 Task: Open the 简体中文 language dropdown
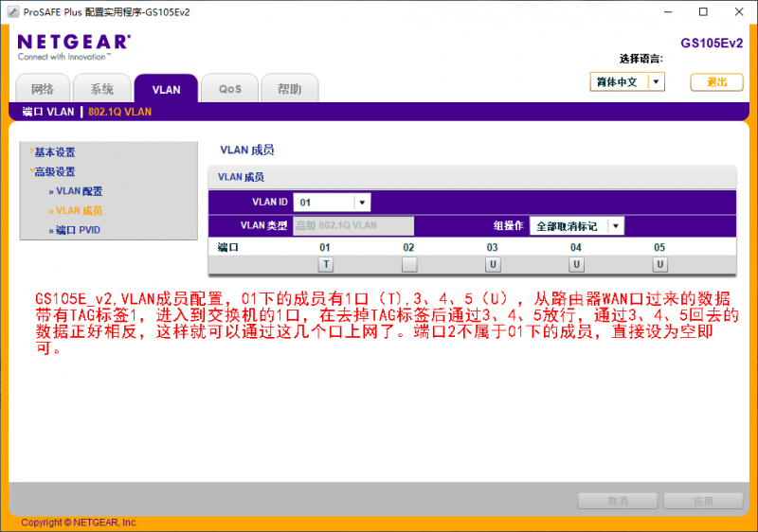click(627, 81)
